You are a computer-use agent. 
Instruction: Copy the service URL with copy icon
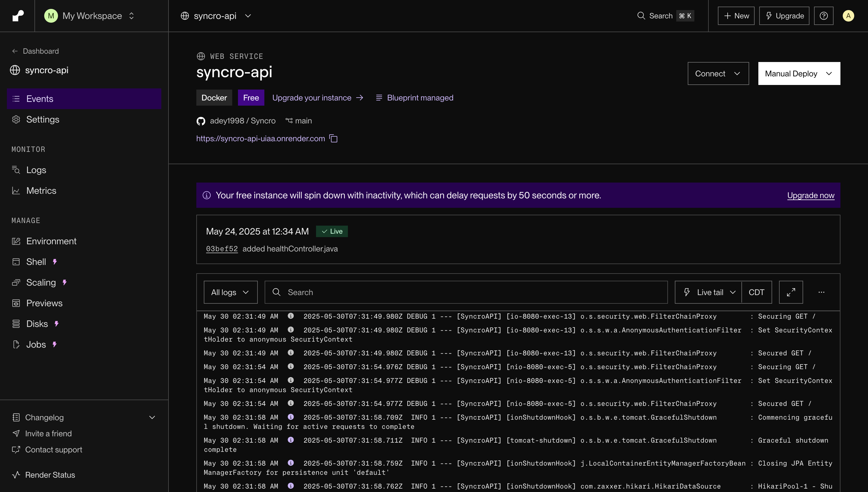click(333, 139)
